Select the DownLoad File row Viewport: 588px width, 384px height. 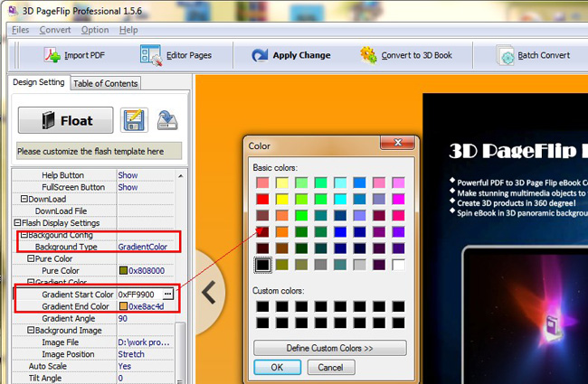click(93, 211)
